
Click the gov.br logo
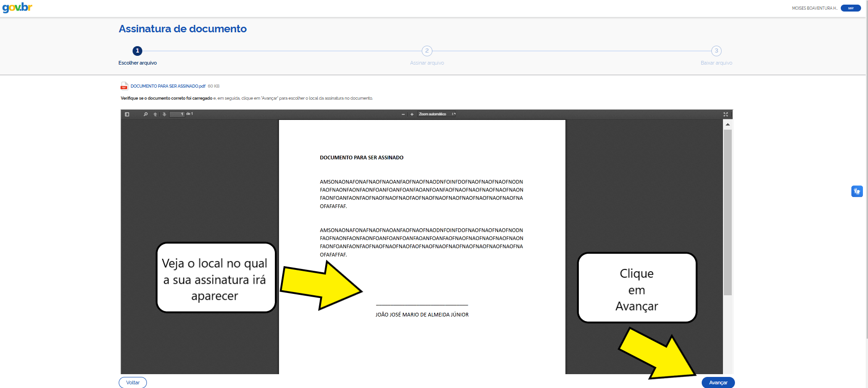[x=18, y=8]
